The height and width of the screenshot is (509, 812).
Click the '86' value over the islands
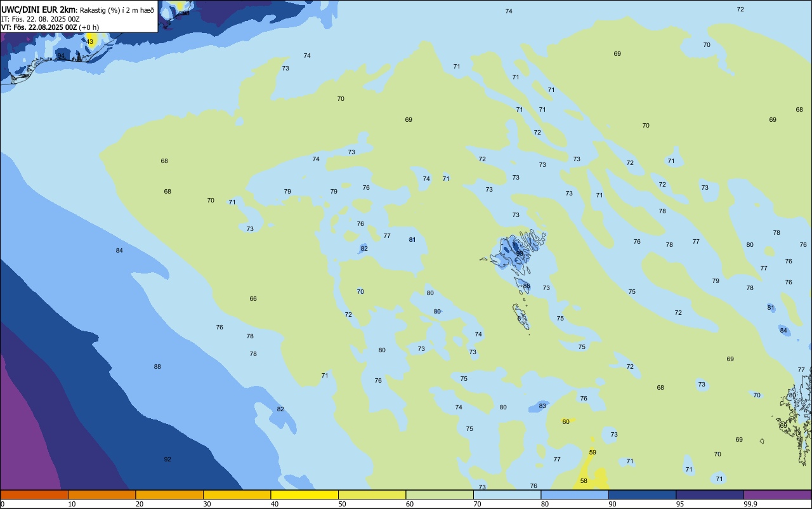tap(527, 286)
